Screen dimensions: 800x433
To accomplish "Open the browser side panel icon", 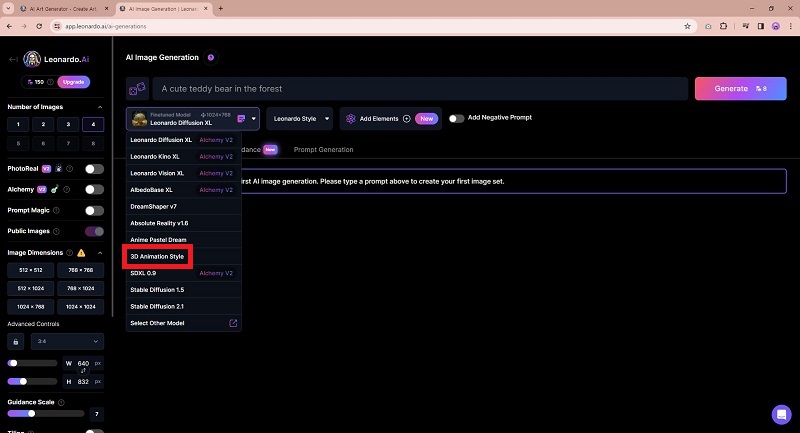I will click(x=761, y=26).
